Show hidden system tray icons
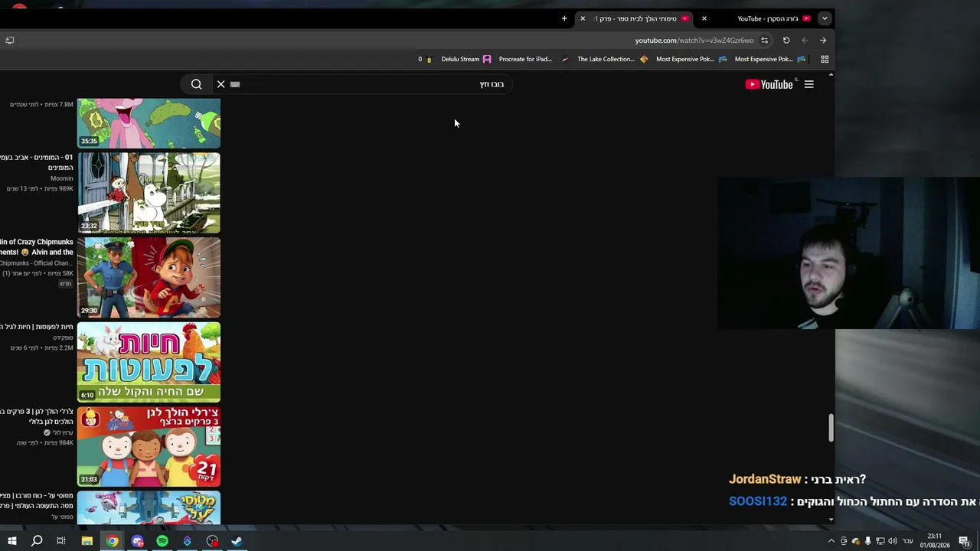980x551 pixels. tap(831, 541)
